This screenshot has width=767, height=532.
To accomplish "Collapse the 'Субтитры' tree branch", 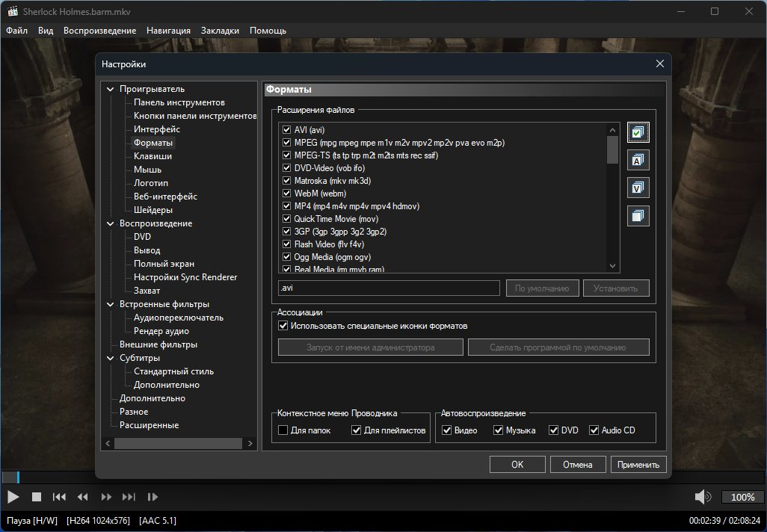I will 111,358.
